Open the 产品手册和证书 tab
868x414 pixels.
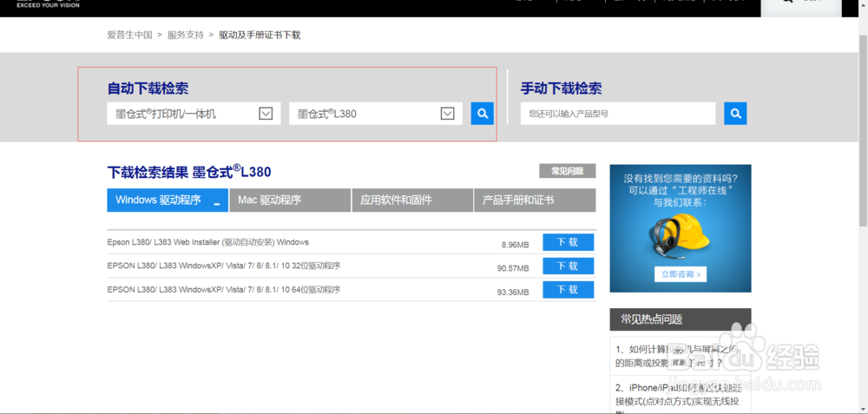point(535,200)
